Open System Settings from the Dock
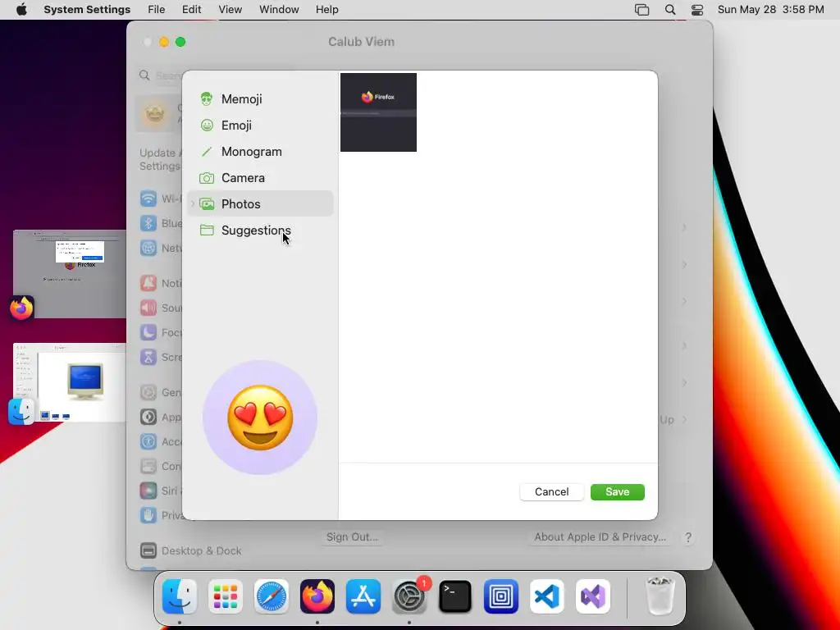840x630 pixels. (410, 596)
